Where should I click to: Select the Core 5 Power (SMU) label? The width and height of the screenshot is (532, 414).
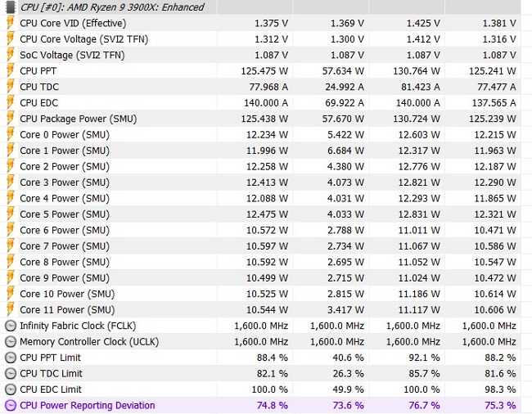pos(65,214)
